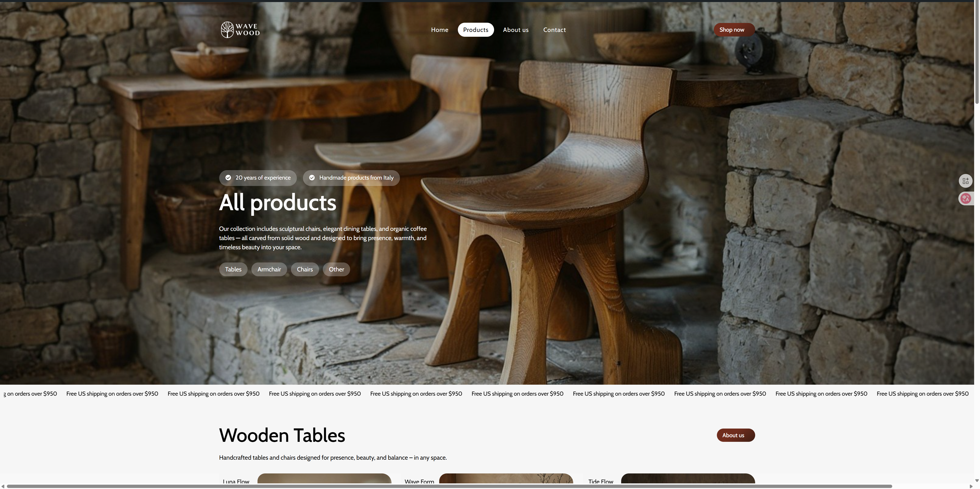
Task: Click checkmark icon beside Handmade products from Italy
Action: (x=312, y=178)
